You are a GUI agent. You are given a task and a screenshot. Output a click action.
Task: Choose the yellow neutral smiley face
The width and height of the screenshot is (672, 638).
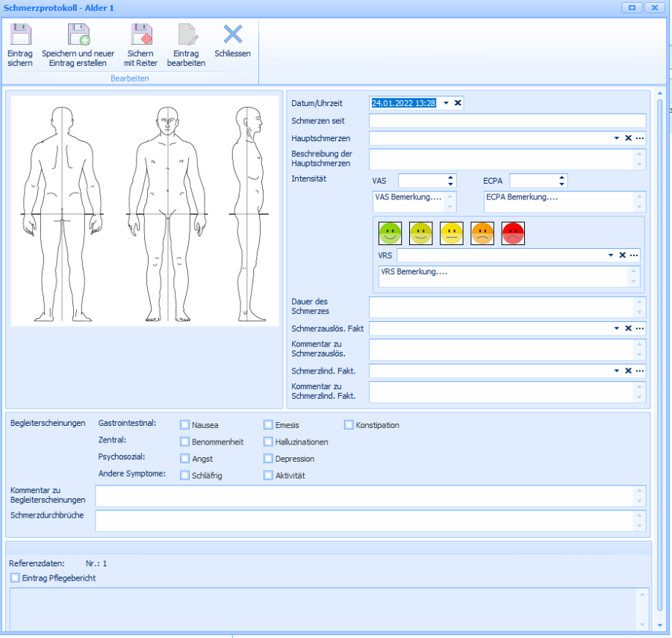coord(452,233)
